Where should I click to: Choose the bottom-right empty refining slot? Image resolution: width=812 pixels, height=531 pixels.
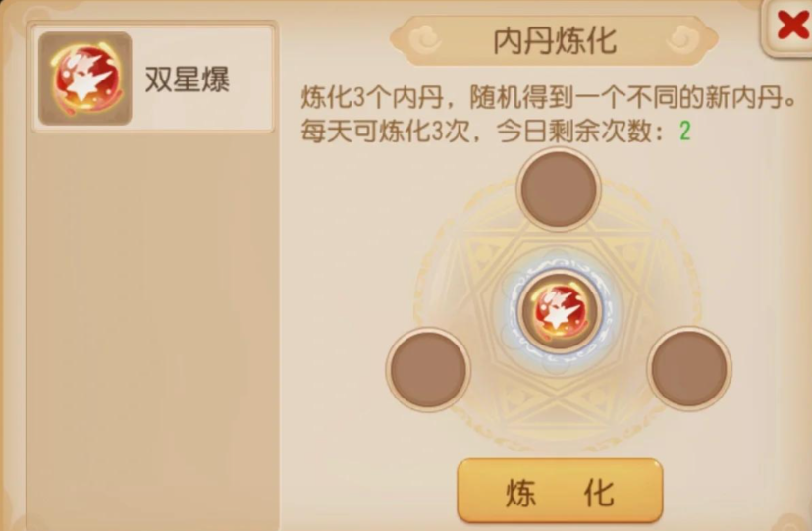point(689,368)
